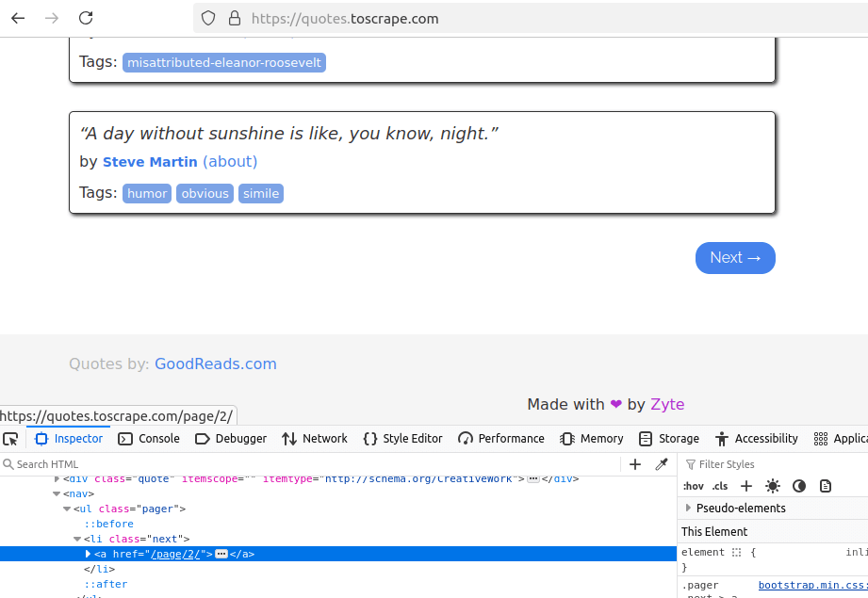868x598 pixels.
Task: Open the Accessibility tab
Action: click(x=757, y=439)
